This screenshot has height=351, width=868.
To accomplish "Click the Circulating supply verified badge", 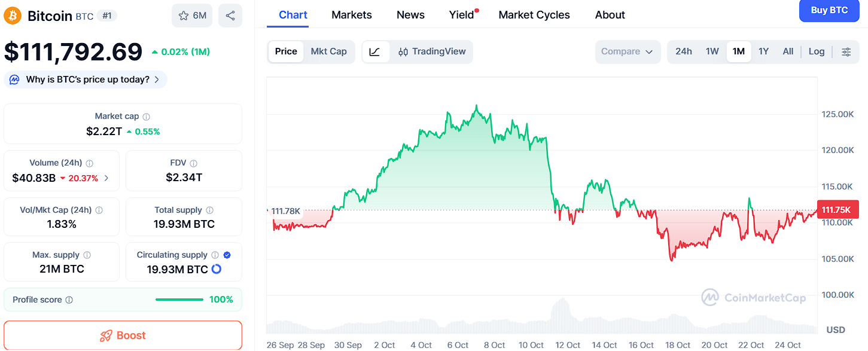I will click(x=227, y=255).
